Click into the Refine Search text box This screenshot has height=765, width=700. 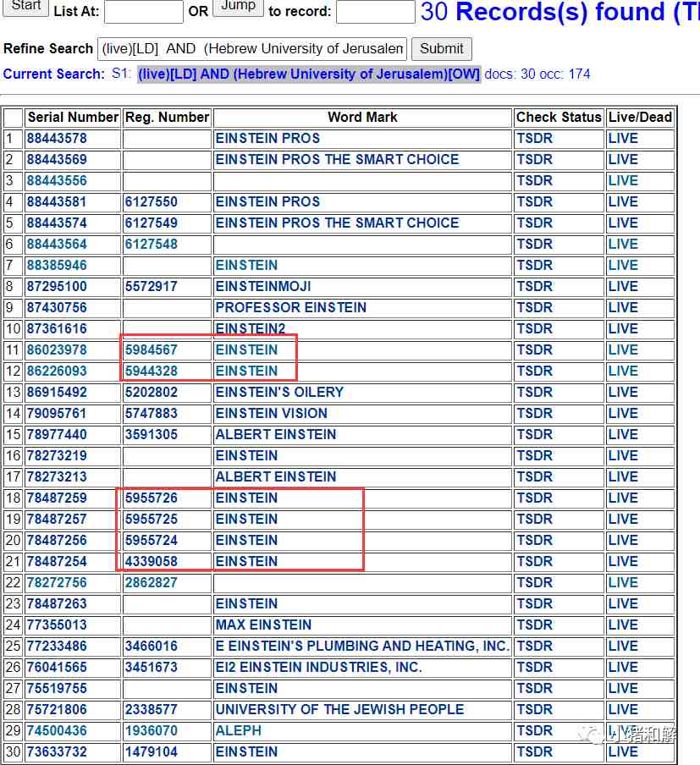(x=252, y=49)
